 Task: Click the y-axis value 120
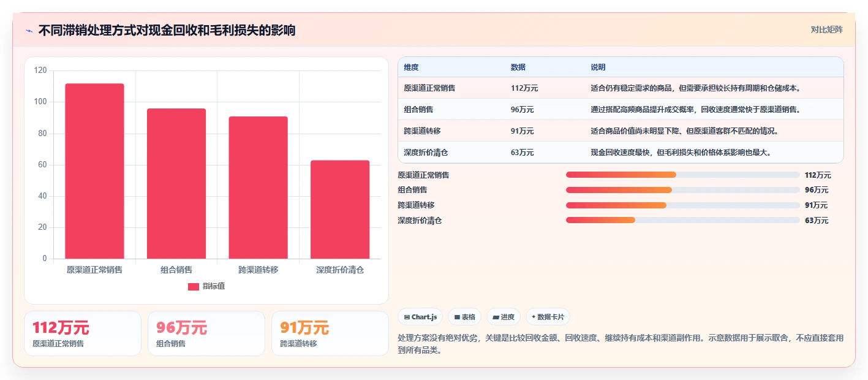[40, 70]
